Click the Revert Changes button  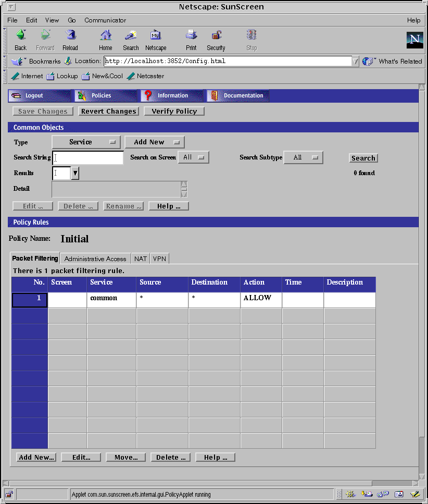[x=108, y=111]
